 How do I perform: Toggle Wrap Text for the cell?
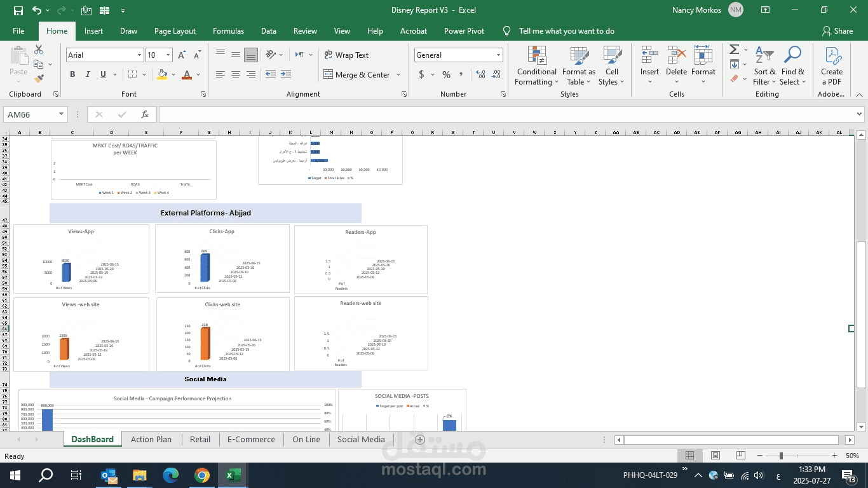click(346, 55)
